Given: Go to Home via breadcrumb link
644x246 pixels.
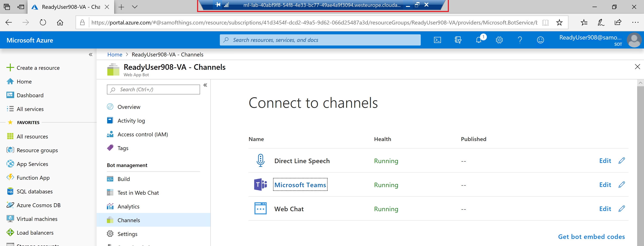Looking at the screenshot, I should (x=115, y=55).
